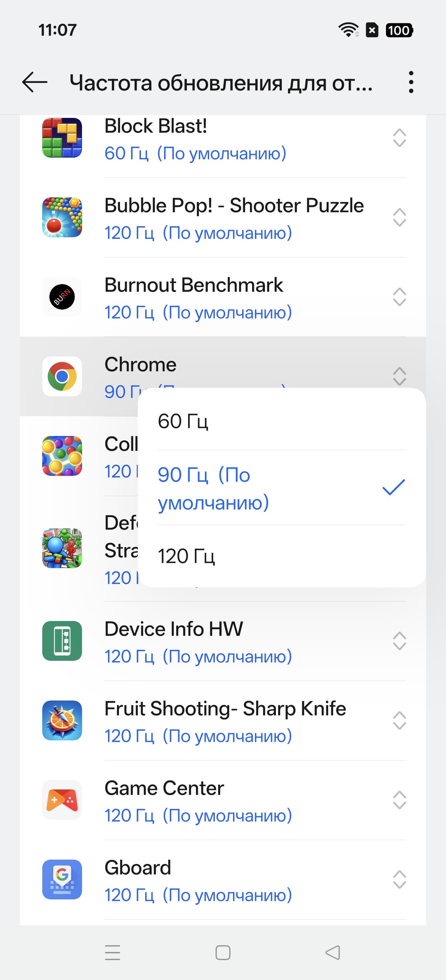Tap the Block Blast! app icon

(x=62, y=138)
